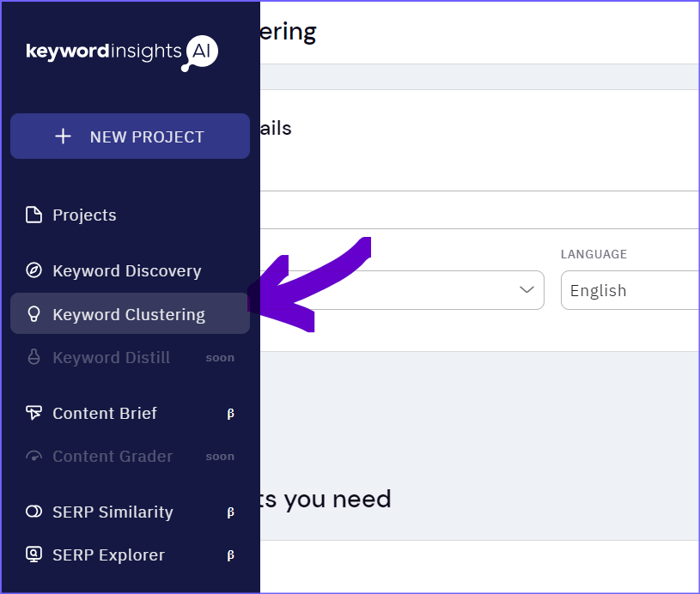The image size is (700, 594).
Task: Click the Projects file icon
Action: pyautogui.click(x=34, y=215)
